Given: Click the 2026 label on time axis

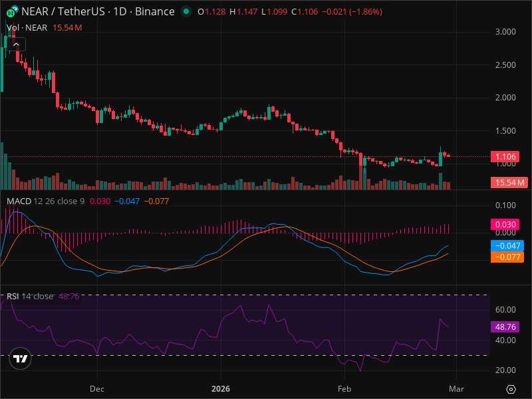Looking at the screenshot, I should coord(221,389).
